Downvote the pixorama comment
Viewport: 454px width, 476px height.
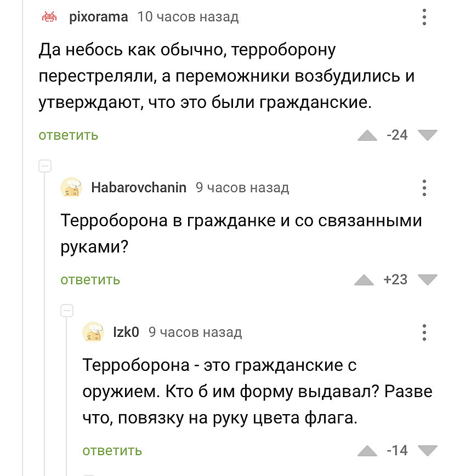point(427,135)
